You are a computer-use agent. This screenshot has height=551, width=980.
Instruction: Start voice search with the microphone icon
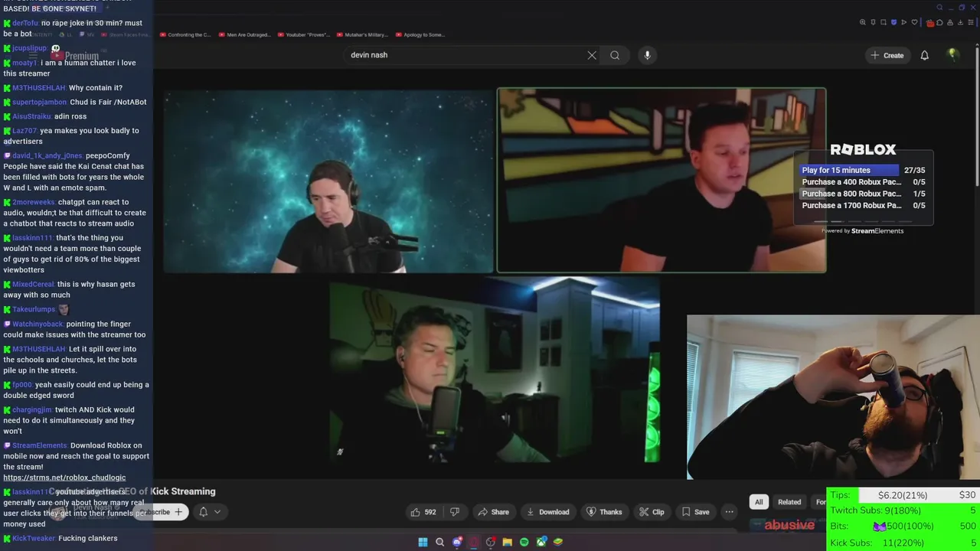pyautogui.click(x=647, y=55)
